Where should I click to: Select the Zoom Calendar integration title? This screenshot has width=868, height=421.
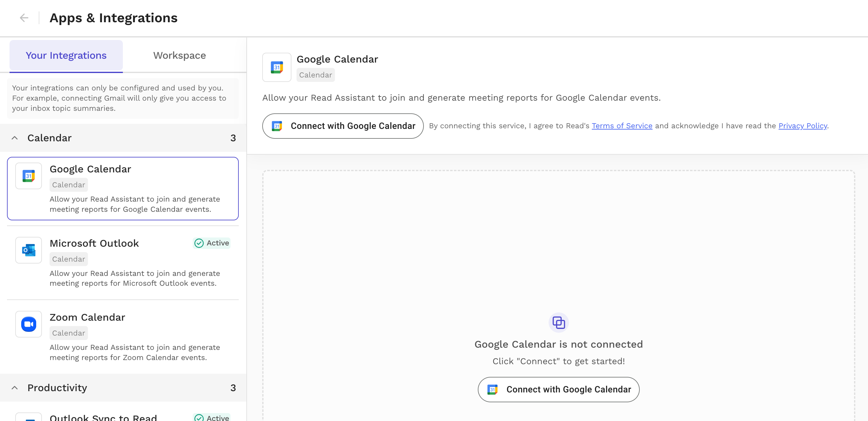87,317
